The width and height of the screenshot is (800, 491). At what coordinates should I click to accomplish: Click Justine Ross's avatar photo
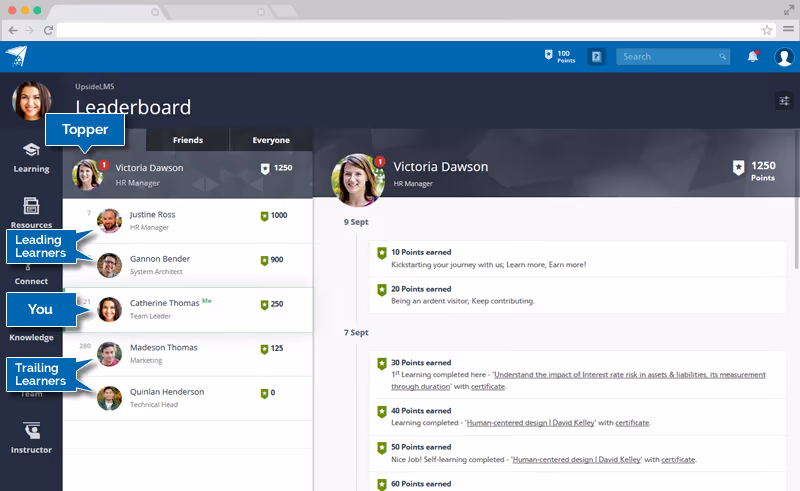point(109,221)
